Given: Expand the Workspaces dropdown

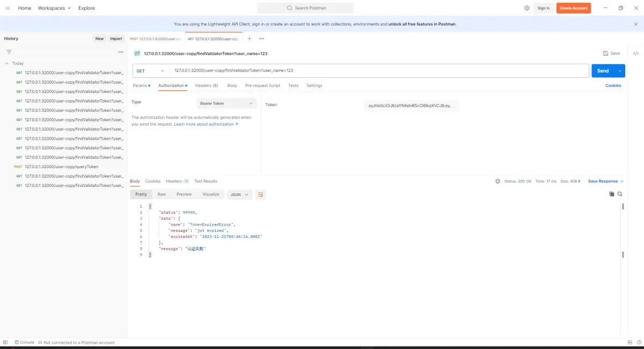Looking at the screenshot, I should point(54,8).
